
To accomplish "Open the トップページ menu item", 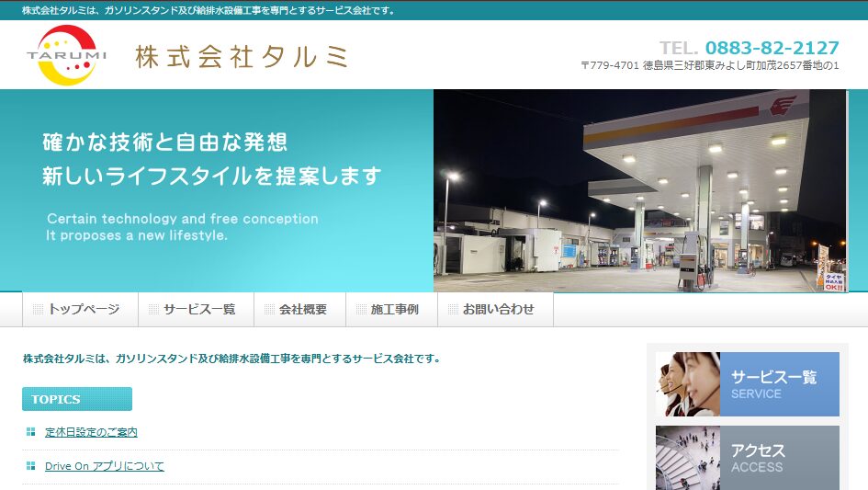I will (x=80, y=309).
